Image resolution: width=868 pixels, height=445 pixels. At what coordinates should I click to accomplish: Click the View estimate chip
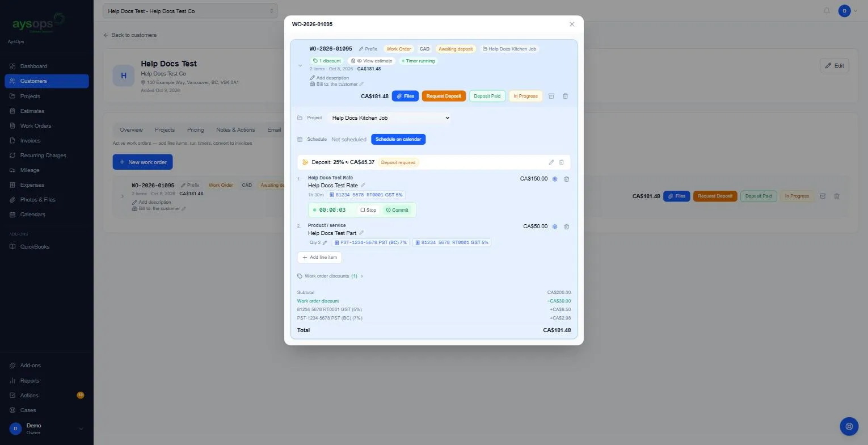(372, 61)
